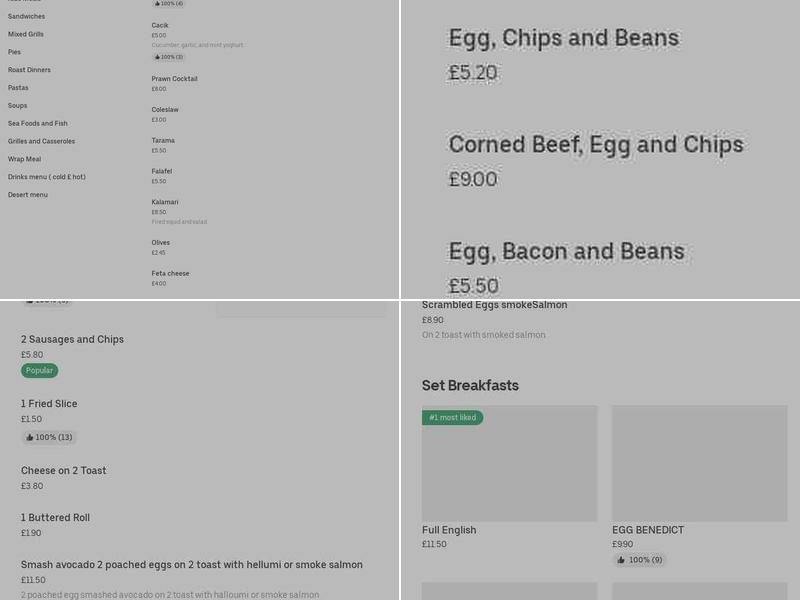Select Roast Dinners in the sidebar
This screenshot has width=800, height=600.
point(29,70)
